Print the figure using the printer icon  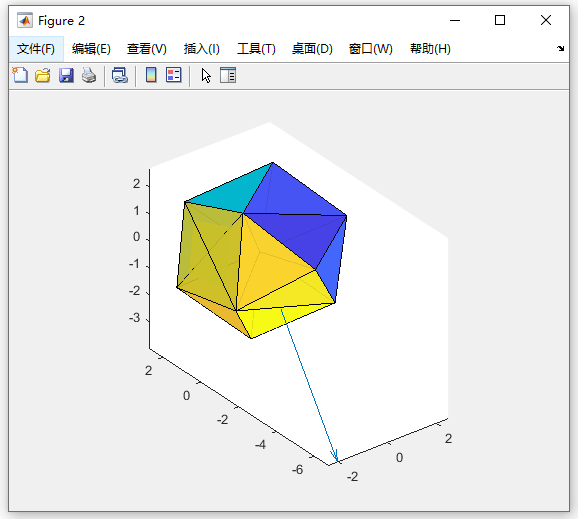pos(89,75)
